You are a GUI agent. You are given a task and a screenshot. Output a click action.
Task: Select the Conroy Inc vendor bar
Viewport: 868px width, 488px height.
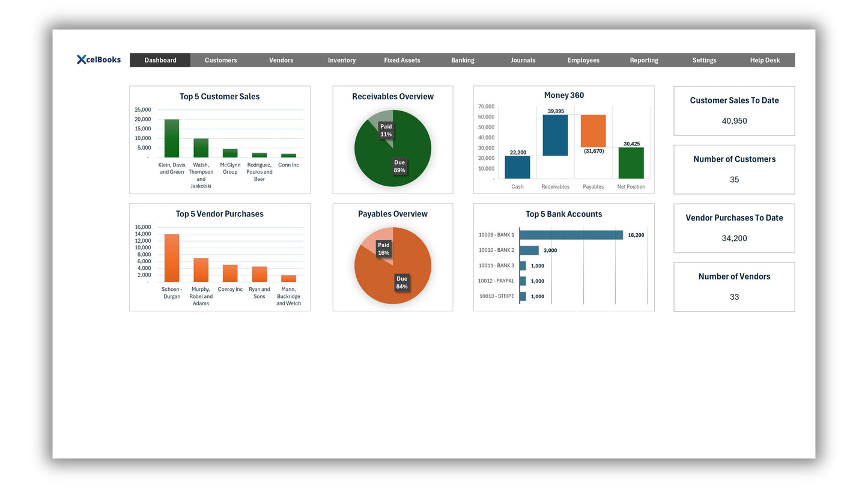[x=230, y=273]
